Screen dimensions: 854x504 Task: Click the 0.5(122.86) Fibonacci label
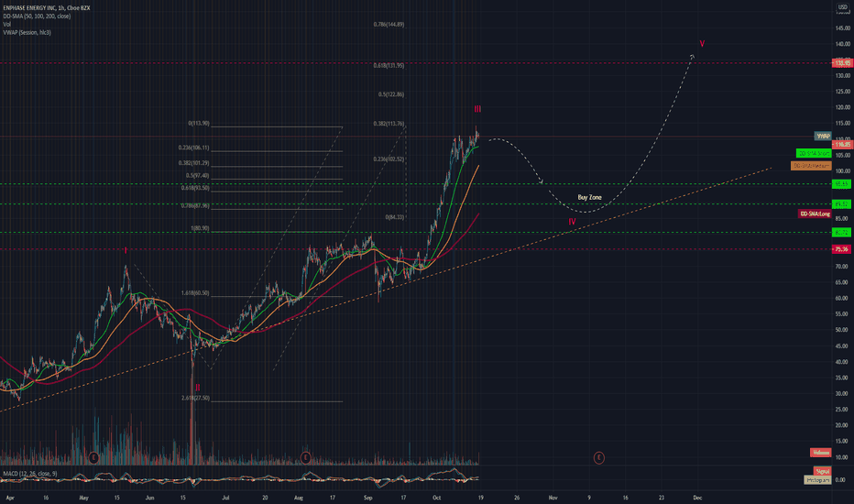pos(391,94)
